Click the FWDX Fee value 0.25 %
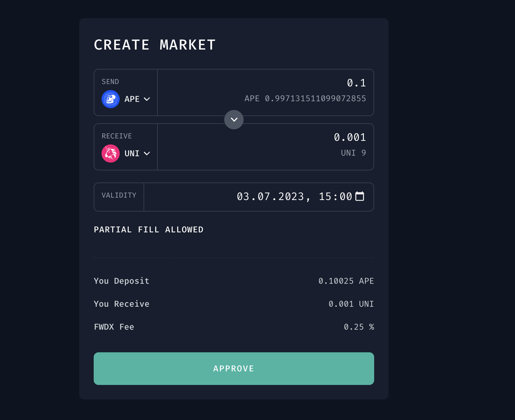This screenshot has height=420, width=515. [x=359, y=327]
